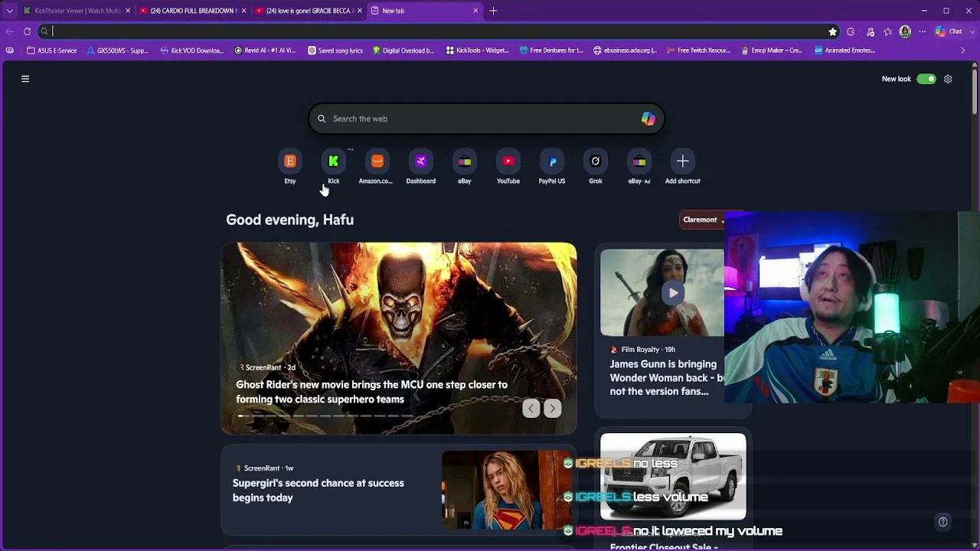Open Copilot from the search box icon
The image size is (980, 551).
click(x=648, y=119)
